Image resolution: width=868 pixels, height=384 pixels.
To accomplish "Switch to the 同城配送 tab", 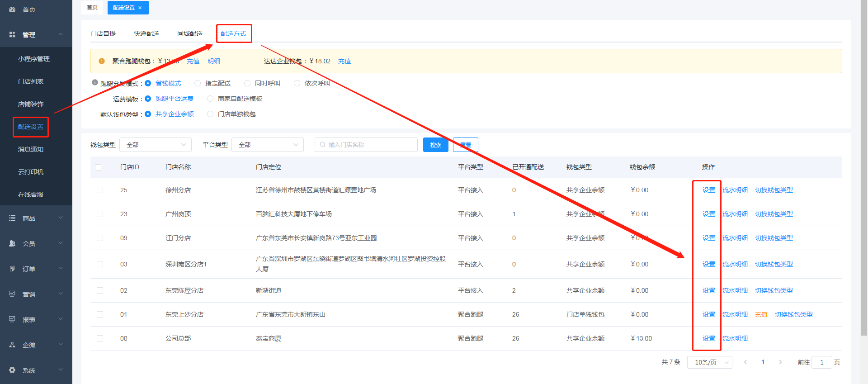I will (190, 33).
